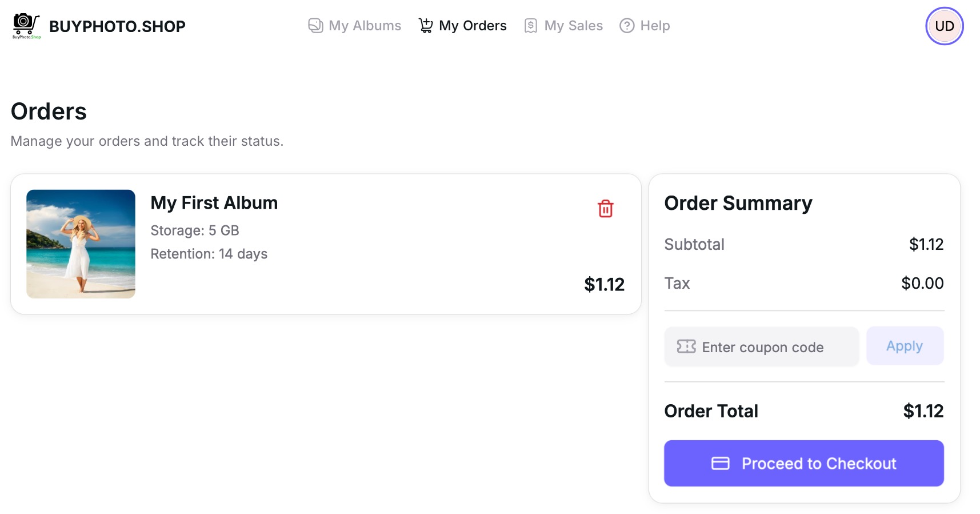The image size is (980, 514).
Task: Click the coupon ticket icon in field
Action: tap(686, 346)
